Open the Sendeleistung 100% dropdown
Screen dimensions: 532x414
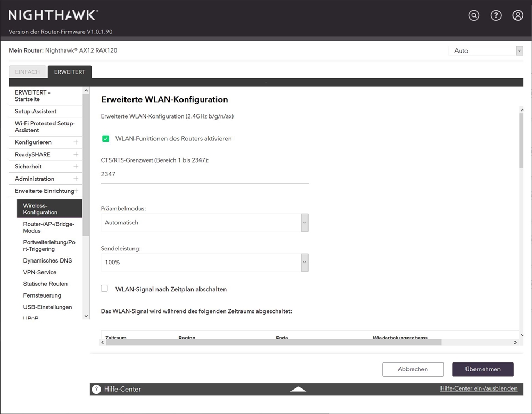[x=204, y=262]
